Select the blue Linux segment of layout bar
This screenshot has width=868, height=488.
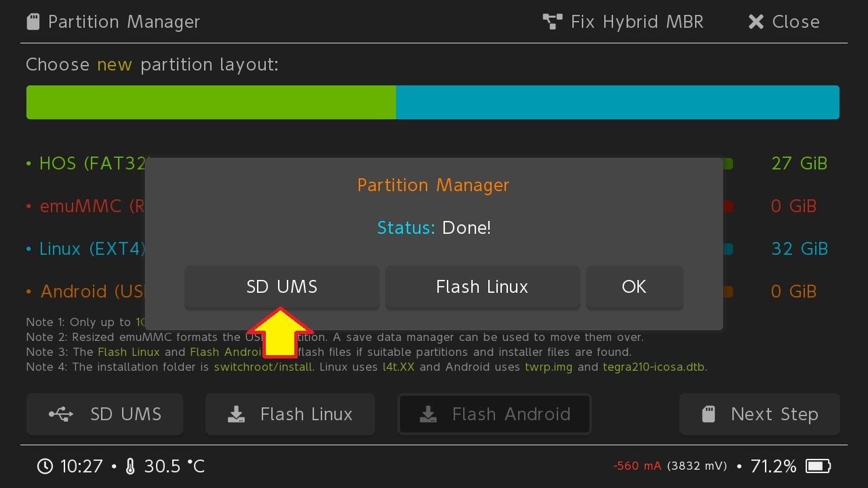click(617, 102)
